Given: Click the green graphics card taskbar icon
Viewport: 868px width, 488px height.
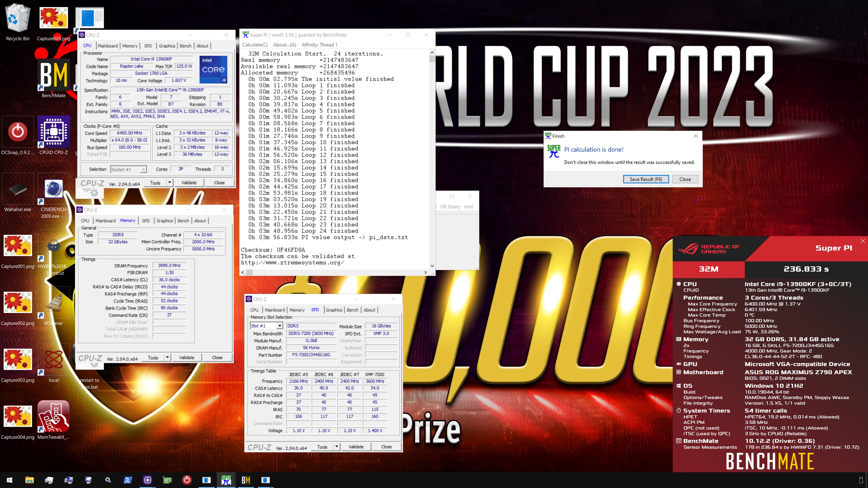Looking at the screenshot, I should pos(167,480).
